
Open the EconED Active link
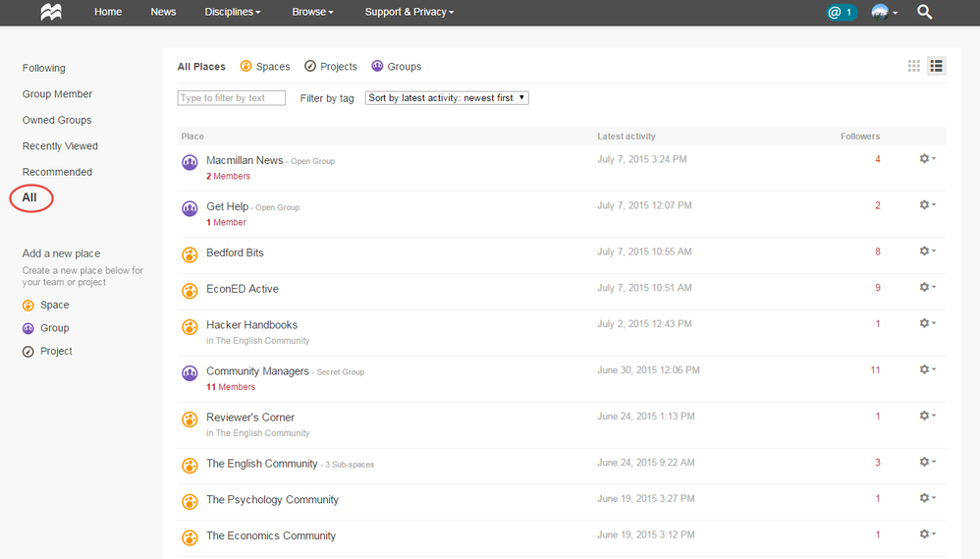pos(243,289)
